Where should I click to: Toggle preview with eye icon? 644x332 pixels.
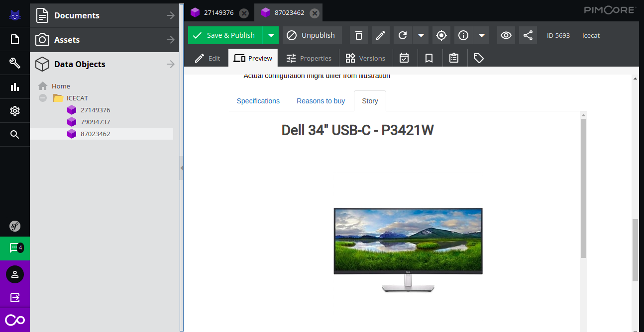[x=506, y=35]
